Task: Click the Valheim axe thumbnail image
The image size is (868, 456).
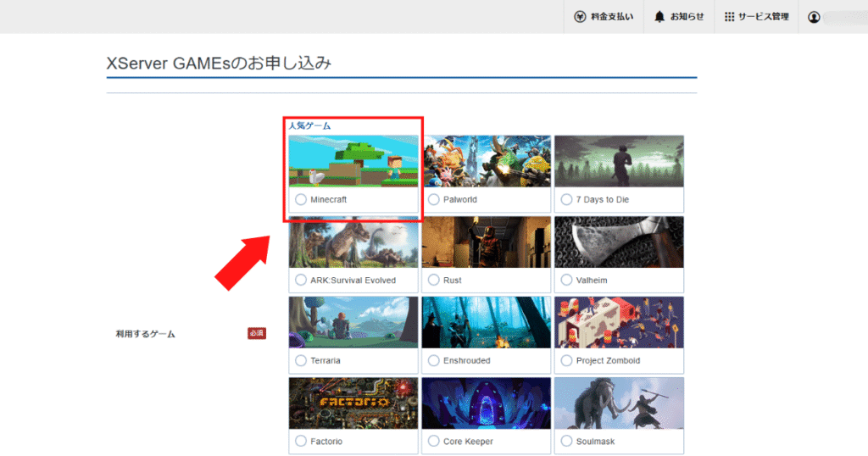Action: click(619, 242)
